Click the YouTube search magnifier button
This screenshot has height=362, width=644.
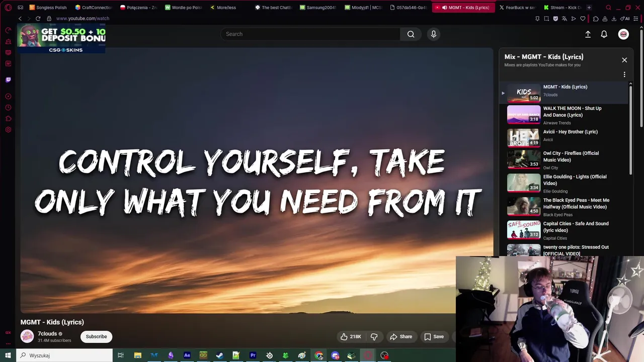coord(411,34)
